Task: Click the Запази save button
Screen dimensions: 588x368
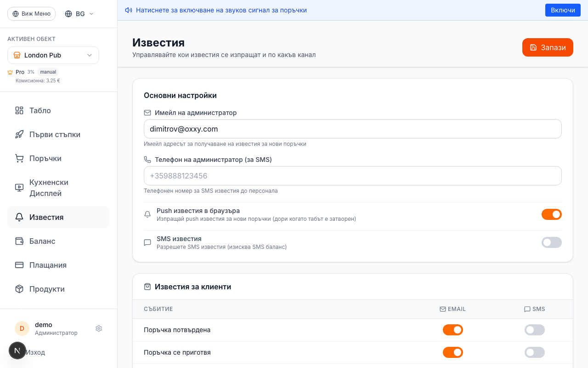Action: pos(548,47)
